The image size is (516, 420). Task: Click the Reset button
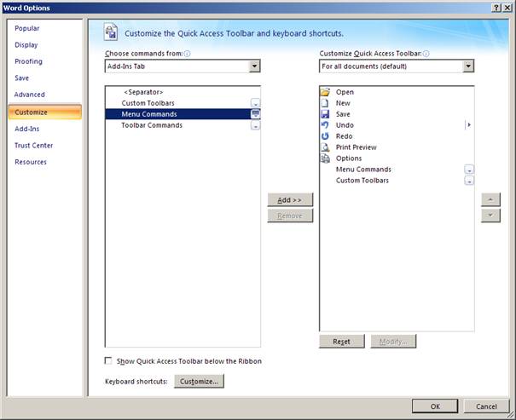342,342
